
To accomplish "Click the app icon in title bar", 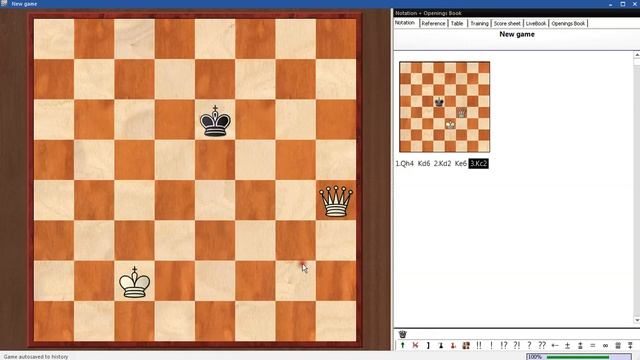I will point(4,3).
